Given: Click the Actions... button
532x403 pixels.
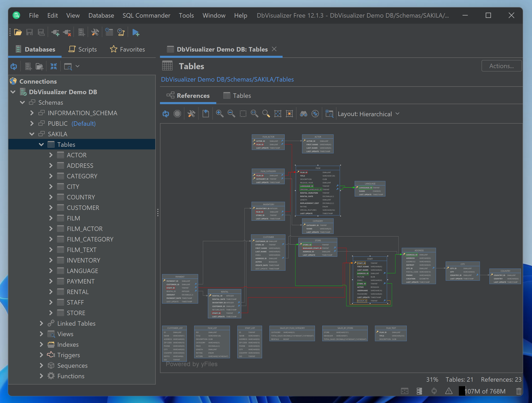Looking at the screenshot, I should click(501, 66).
